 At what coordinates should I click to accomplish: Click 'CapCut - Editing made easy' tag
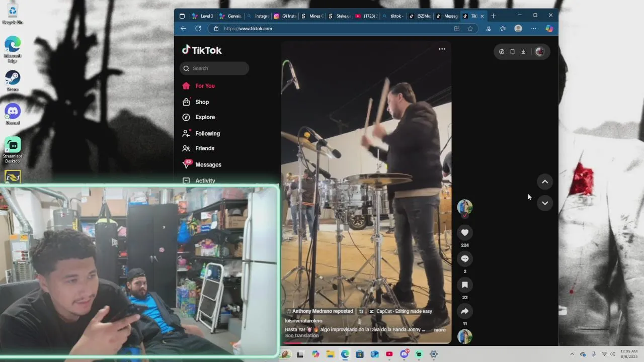click(400, 311)
